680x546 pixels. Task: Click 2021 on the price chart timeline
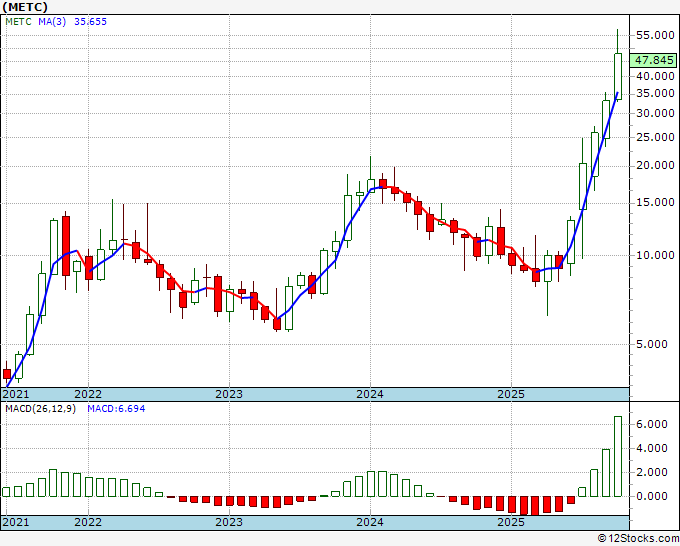click(x=16, y=394)
